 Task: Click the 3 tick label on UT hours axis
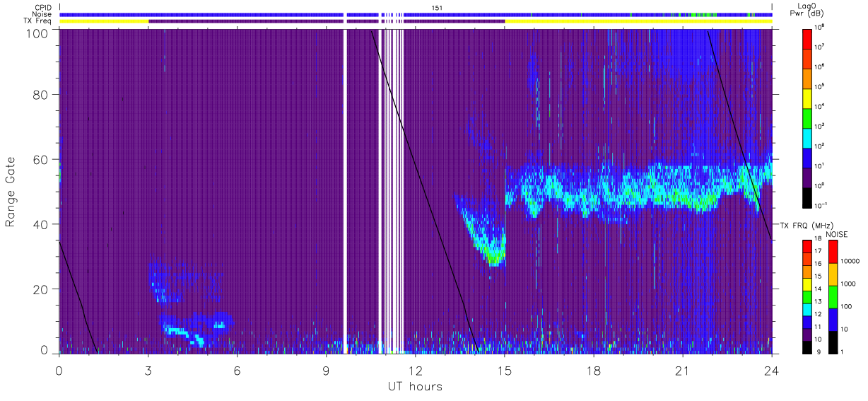point(148,371)
